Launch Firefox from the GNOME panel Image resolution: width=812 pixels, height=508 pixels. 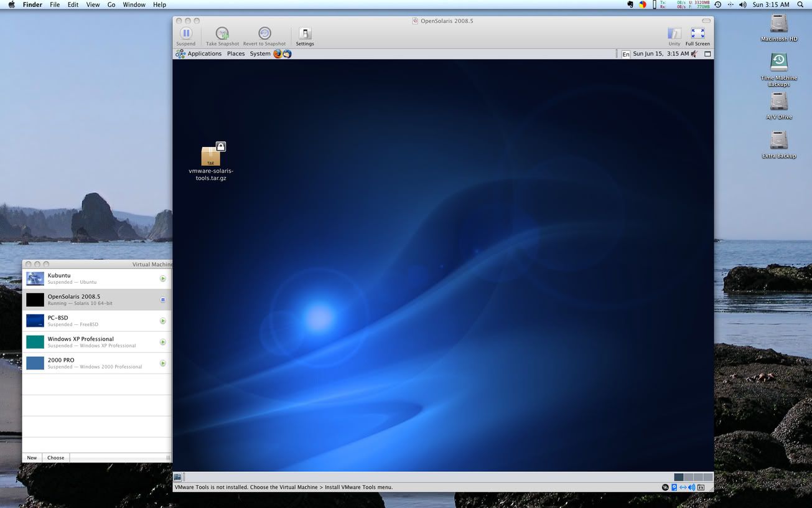tap(278, 54)
